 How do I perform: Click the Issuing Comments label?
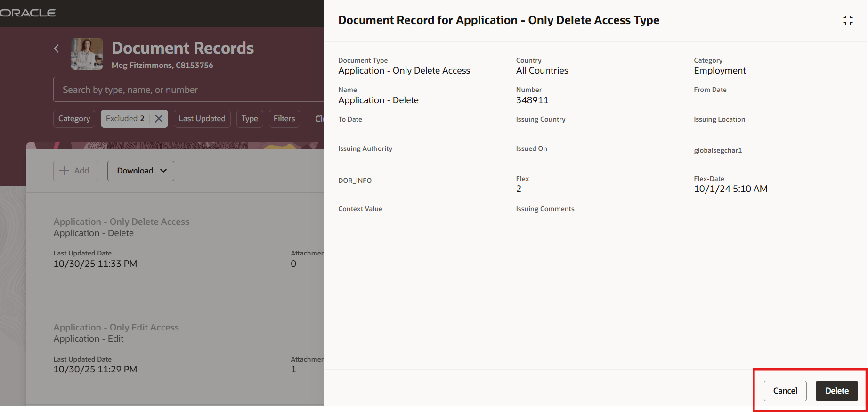pos(545,209)
